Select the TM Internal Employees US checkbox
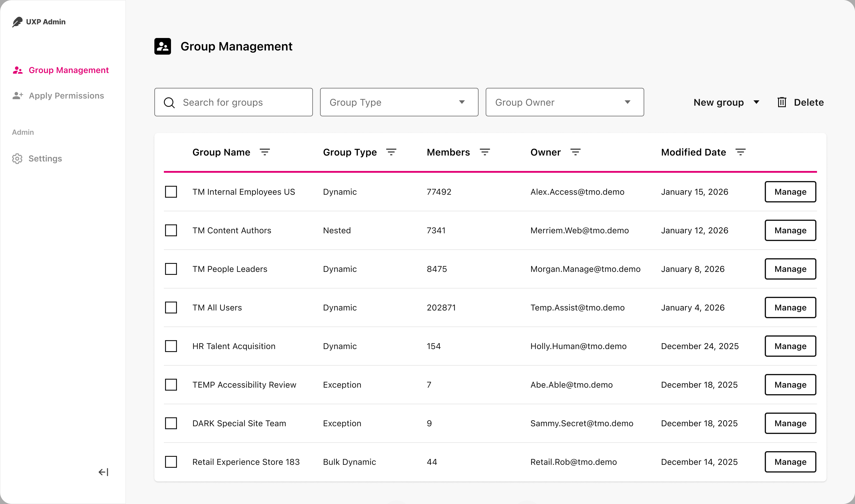The image size is (855, 504). (171, 192)
